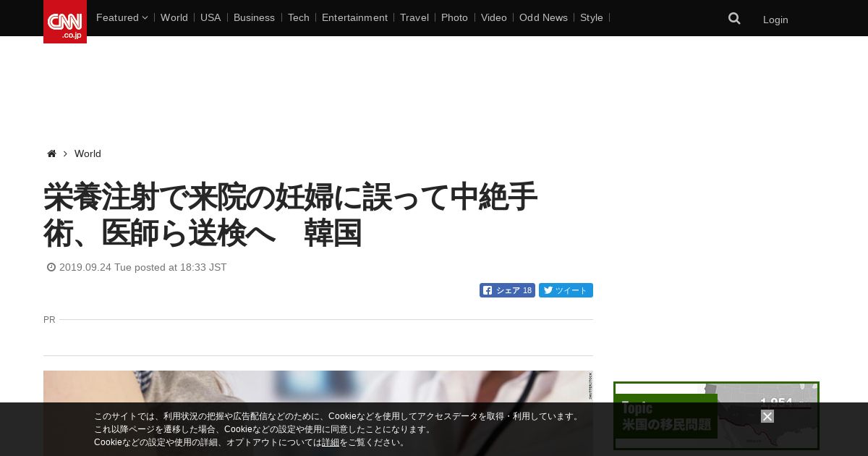Viewport: 868px width, 456px height.
Task: Open the Travel section
Action: point(414,17)
